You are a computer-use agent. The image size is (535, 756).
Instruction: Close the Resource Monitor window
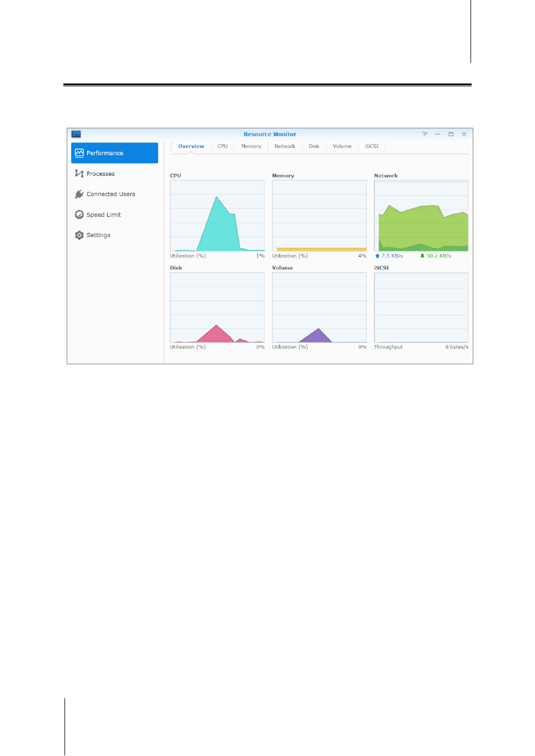(x=464, y=134)
